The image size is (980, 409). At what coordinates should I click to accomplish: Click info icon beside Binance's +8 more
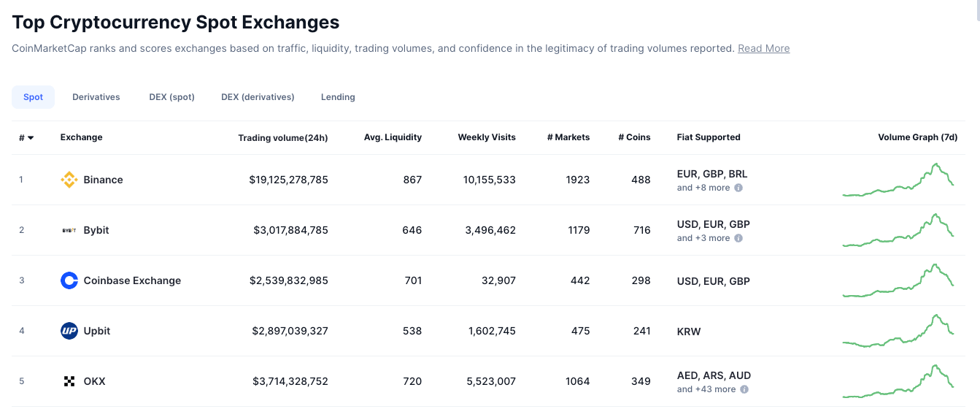[x=738, y=188]
